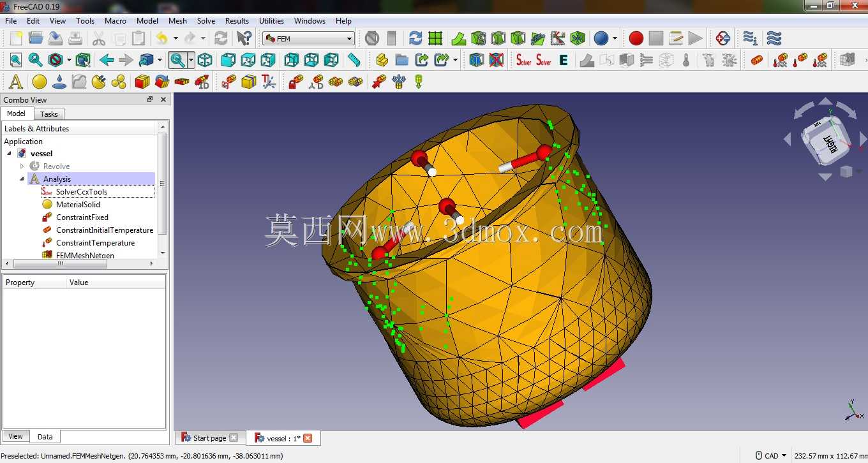Image resolution: width=868 pixels, height=463 pixels.
Task: Open the File menu
Action: pyautogui.click(x=11, y=21)
